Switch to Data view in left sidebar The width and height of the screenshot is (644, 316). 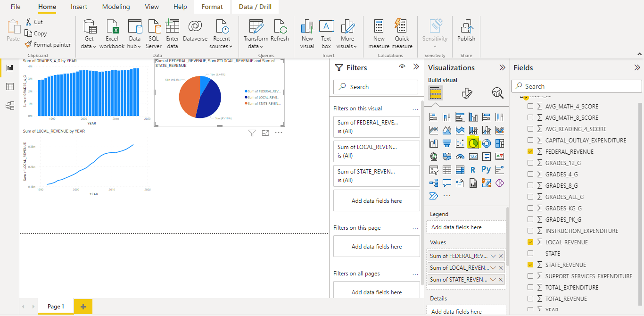tap(9, 87)
